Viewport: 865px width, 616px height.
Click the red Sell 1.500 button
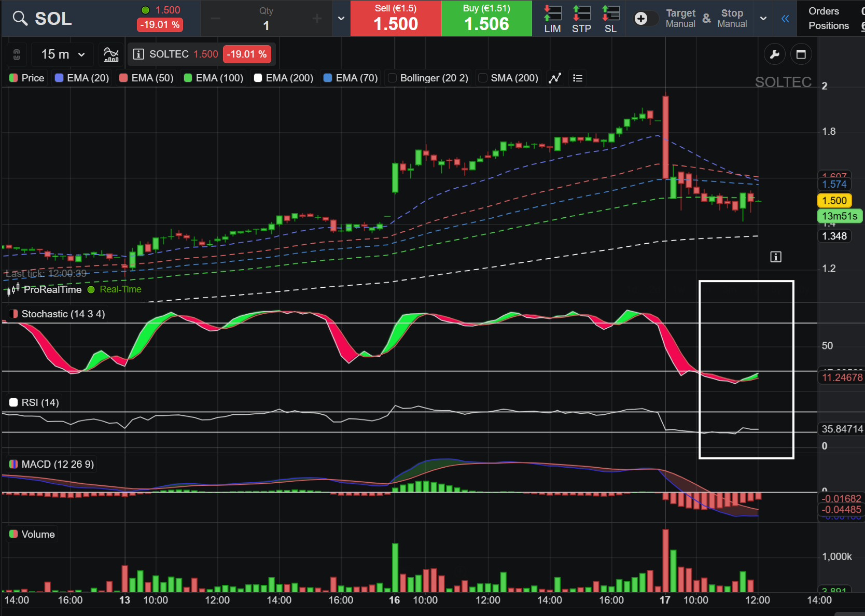tap(396, 19)
